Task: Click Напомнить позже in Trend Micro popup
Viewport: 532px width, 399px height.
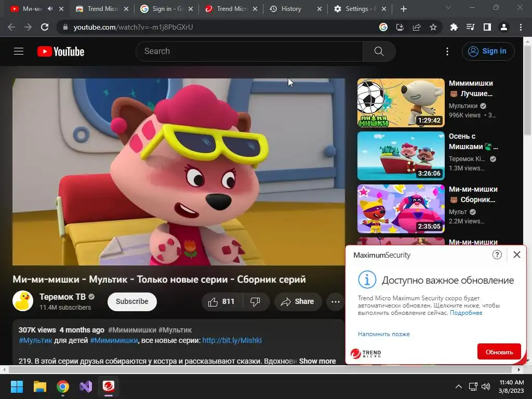Action: 384,334
